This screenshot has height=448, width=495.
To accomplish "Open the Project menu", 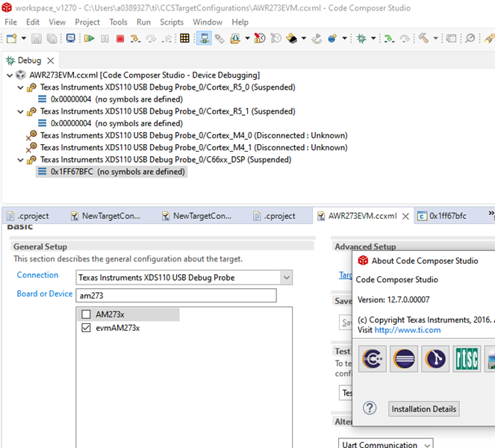I will click(x=87, y=22).
